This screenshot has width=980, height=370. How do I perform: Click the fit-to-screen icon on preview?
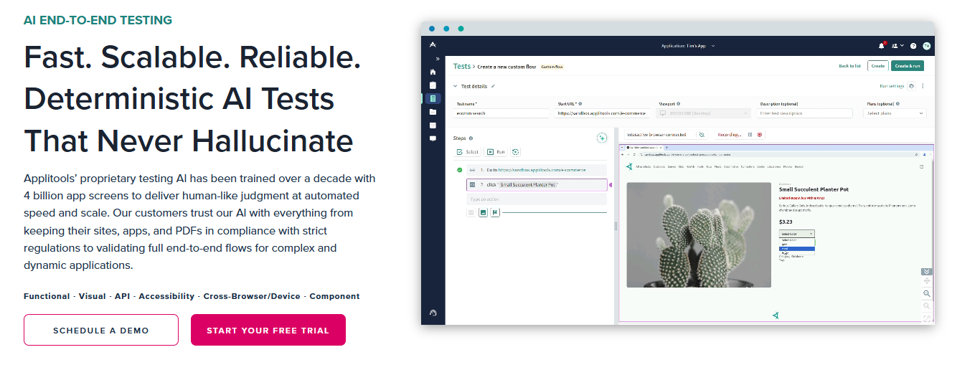tap(927, 318)
